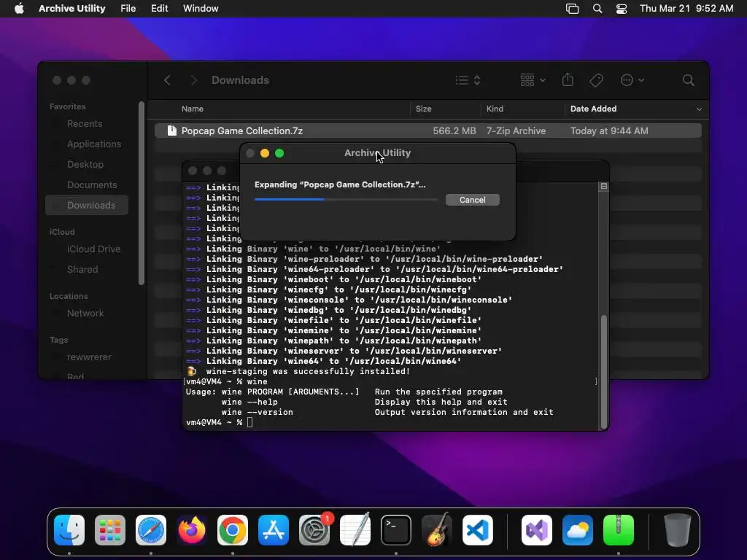Open the Window menu
This screenshot has height=560, width=747.
(201, 9)
